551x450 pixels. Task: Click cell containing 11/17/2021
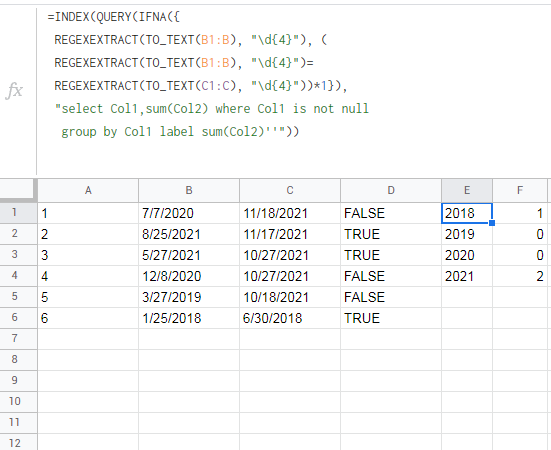coord(290,234)
